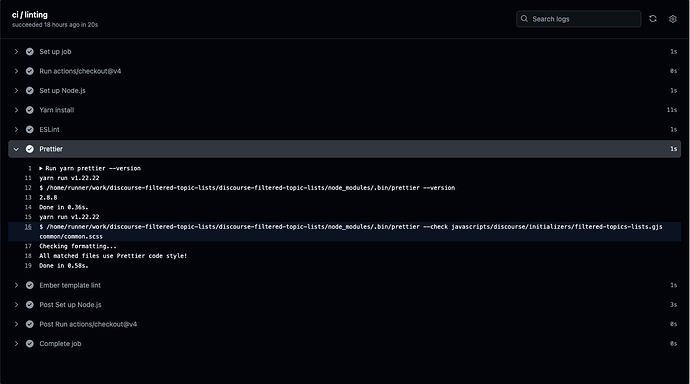Click the check icon for Post Run actions/checkout@v4
Viewport: 690px width, 384px height.
pos(29,324)
